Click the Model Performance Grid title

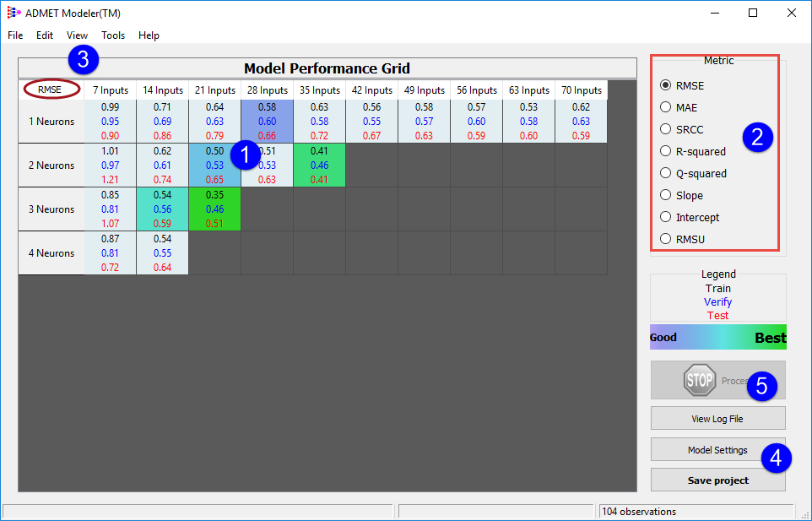pos(327,68)
